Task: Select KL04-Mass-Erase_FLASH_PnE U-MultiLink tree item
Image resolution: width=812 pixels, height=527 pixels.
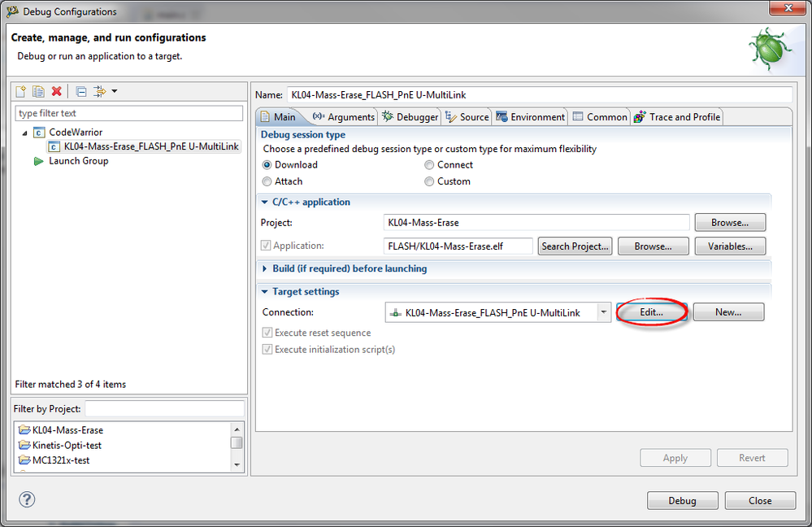Action: [144, 146]
